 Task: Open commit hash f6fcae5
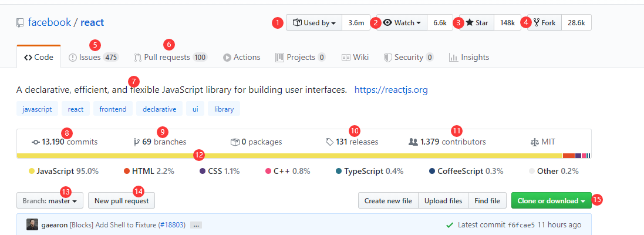click(521, 225)
